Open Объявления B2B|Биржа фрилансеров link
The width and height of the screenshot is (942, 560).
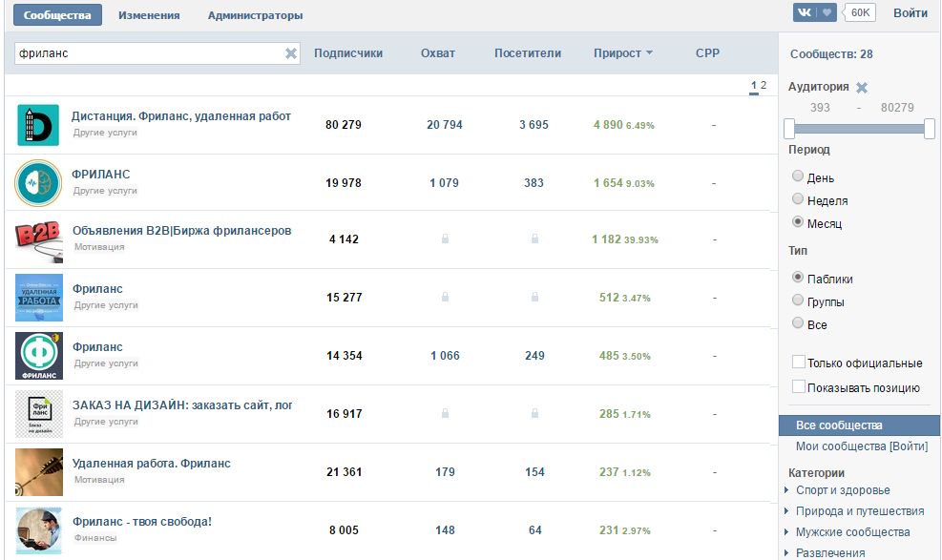tap(181, 231)
